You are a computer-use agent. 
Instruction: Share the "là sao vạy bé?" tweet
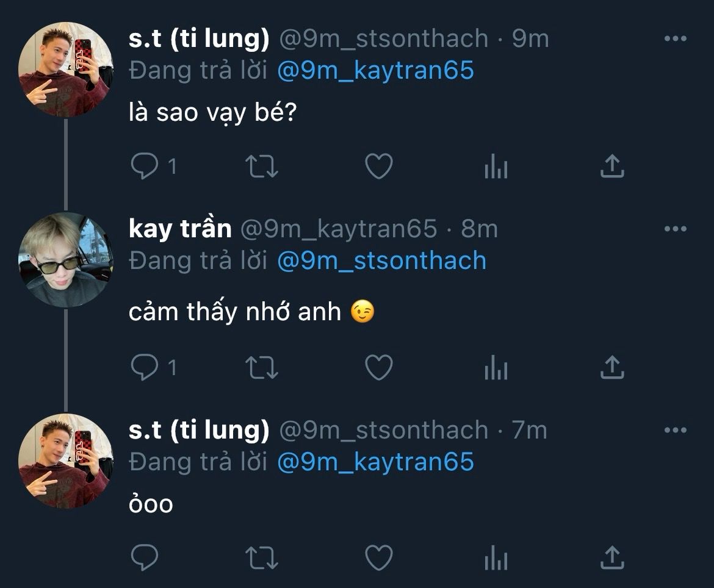coord(612,166)
